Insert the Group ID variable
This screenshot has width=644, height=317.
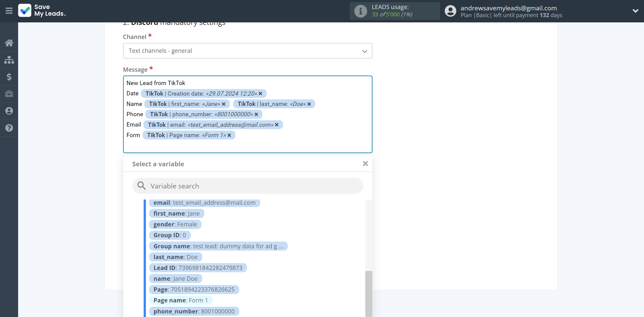tap(170, 235)
